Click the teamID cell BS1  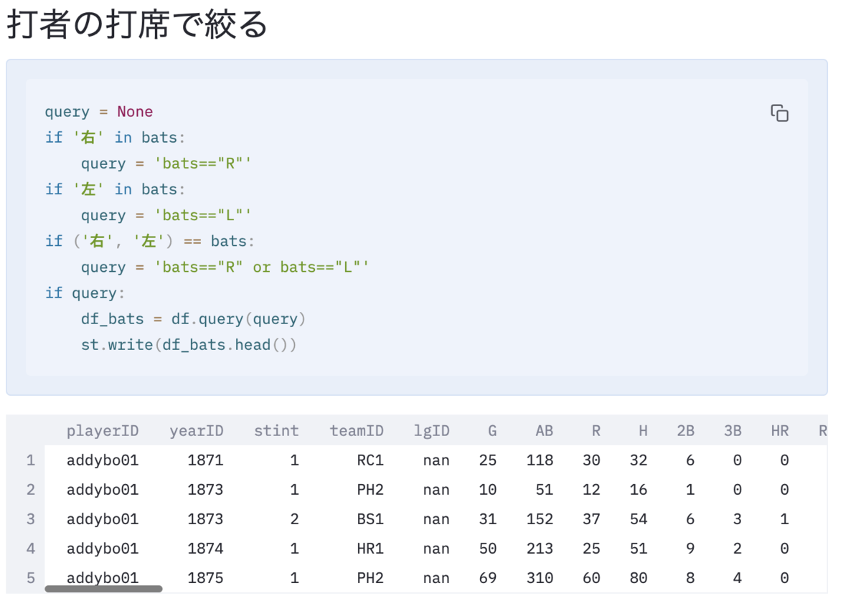[x=370, y=519]
